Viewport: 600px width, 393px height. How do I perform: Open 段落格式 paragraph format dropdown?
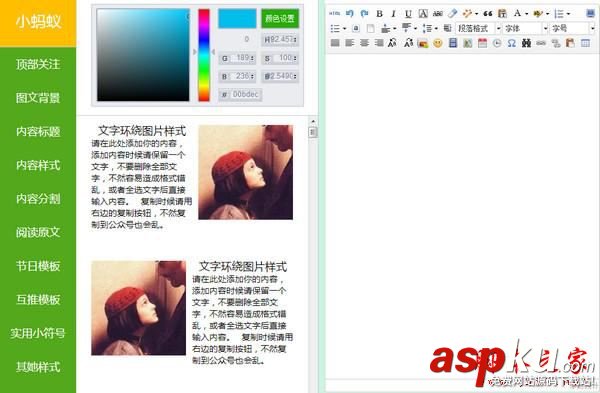[x=478, y=28]
